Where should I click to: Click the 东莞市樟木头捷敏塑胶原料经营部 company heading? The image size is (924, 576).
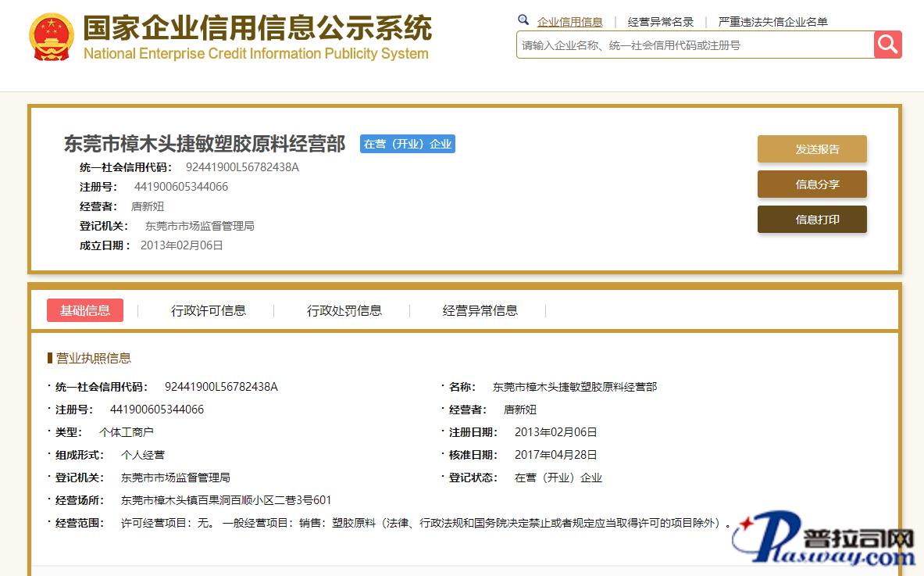point(205,144)
